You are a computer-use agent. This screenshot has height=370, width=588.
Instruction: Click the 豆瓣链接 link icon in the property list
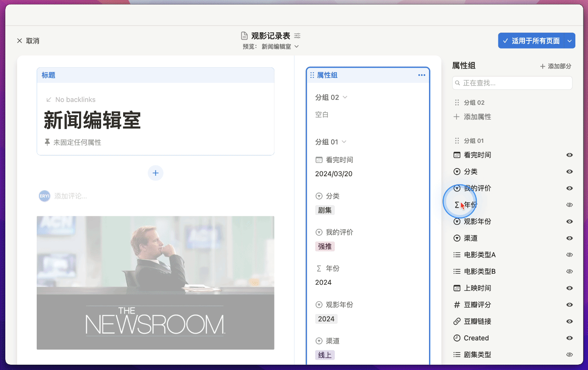coord(457,321)
